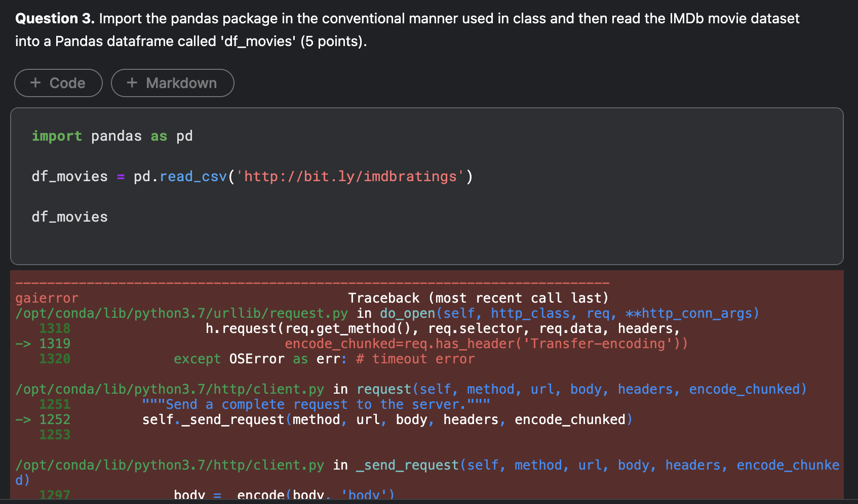Click the line number 1320 in traceback
The height and width of the screenshot is (504, 858).
pyautogui.click(x=55, y=359)
